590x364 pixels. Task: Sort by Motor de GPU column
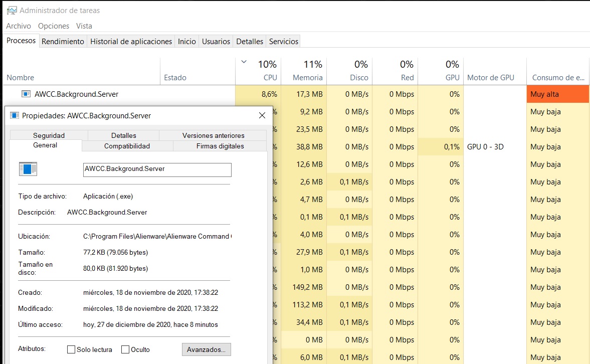pos(495,72)
